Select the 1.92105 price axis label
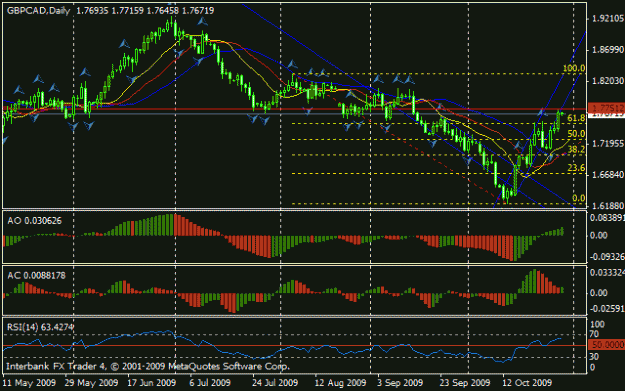Screen dimensions: 625x391 tap(608, 19)
